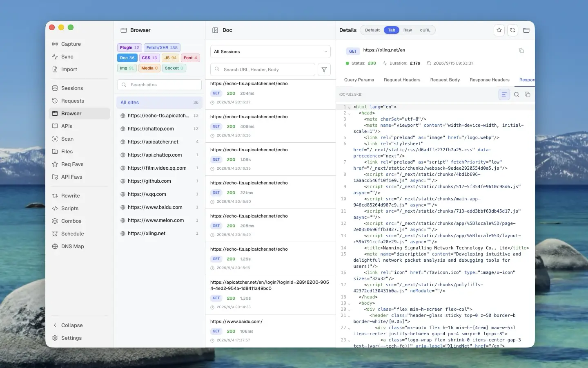Screen dimensions: 588x368
Task: Copy the URL https://xling.net/en
Action: click(521, 51)
